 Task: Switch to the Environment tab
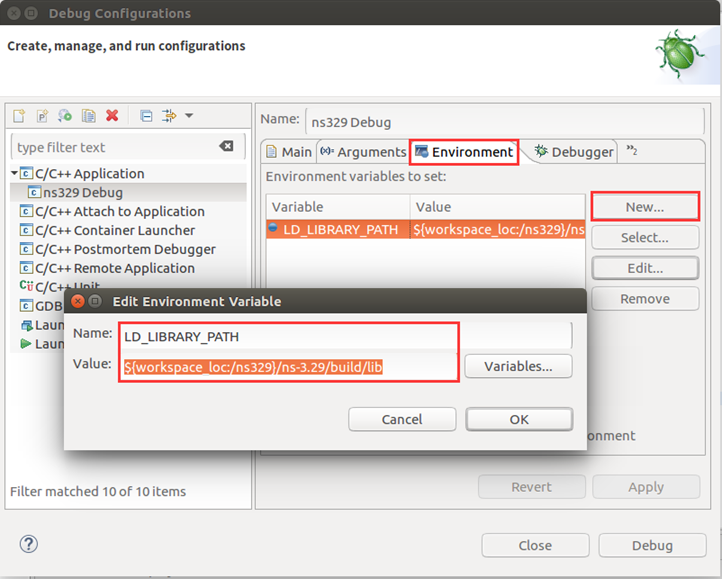464,152
